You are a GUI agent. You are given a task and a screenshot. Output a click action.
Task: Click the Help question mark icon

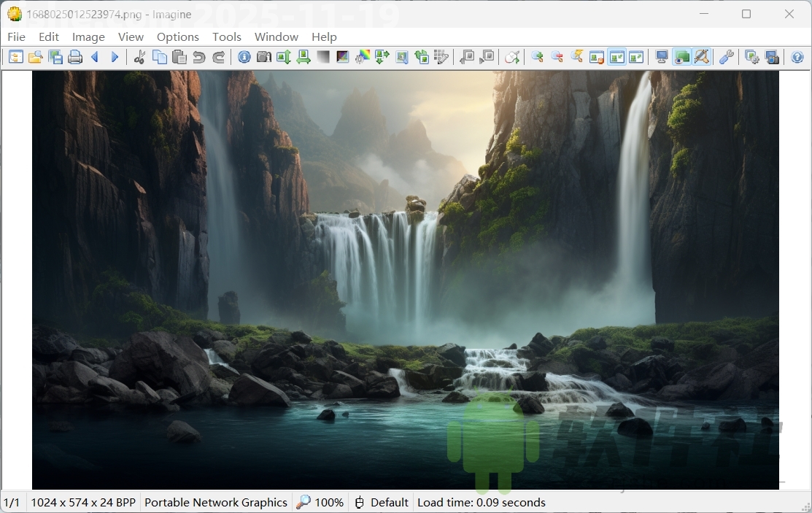pyautogui.click(x=797, y=56)
